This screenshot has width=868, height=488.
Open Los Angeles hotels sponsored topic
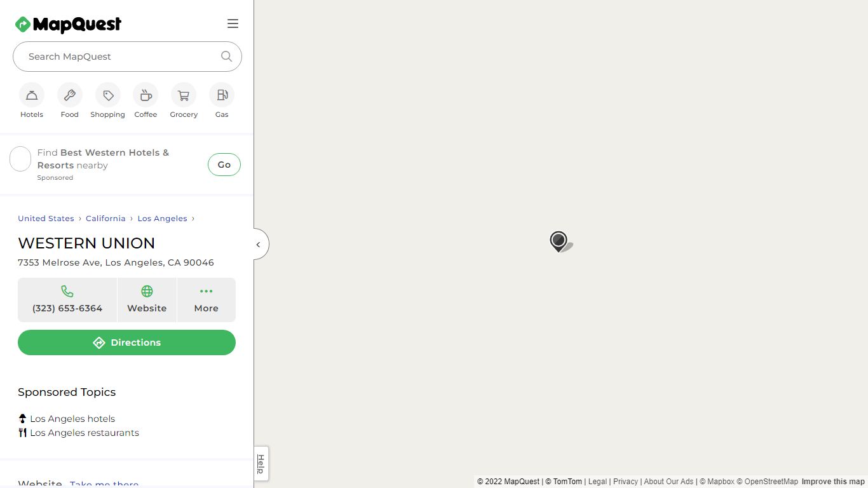[x=72, y=419]
